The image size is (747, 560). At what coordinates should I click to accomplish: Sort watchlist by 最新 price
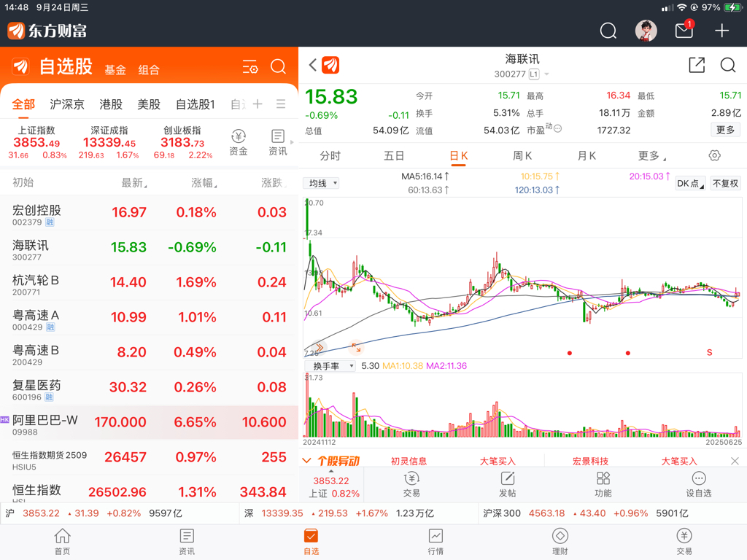134,183
